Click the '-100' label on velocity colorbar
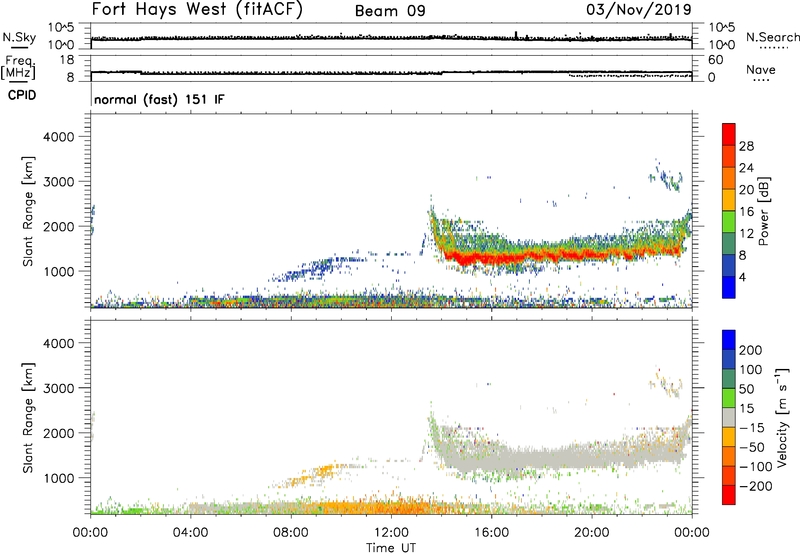The width and height of the screenshot is (800, 554). (756, 467)
